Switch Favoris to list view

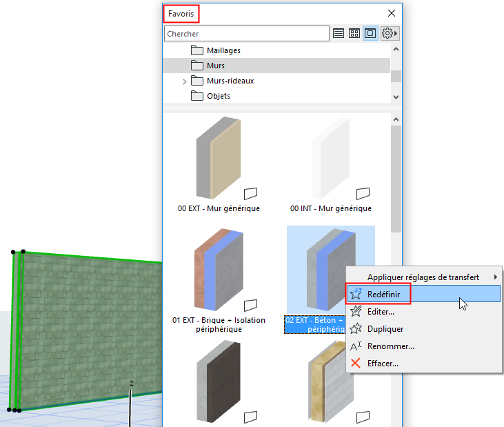click(338, 33)
